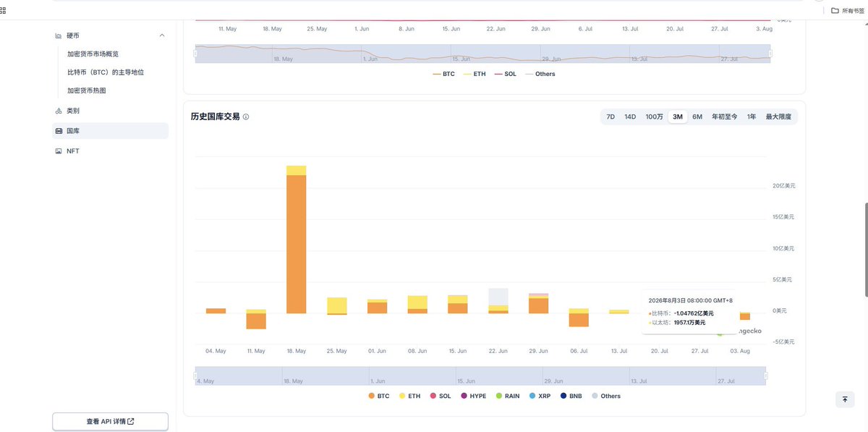
Task: Click the 29. Jun BTC bar
Action: 538,305
